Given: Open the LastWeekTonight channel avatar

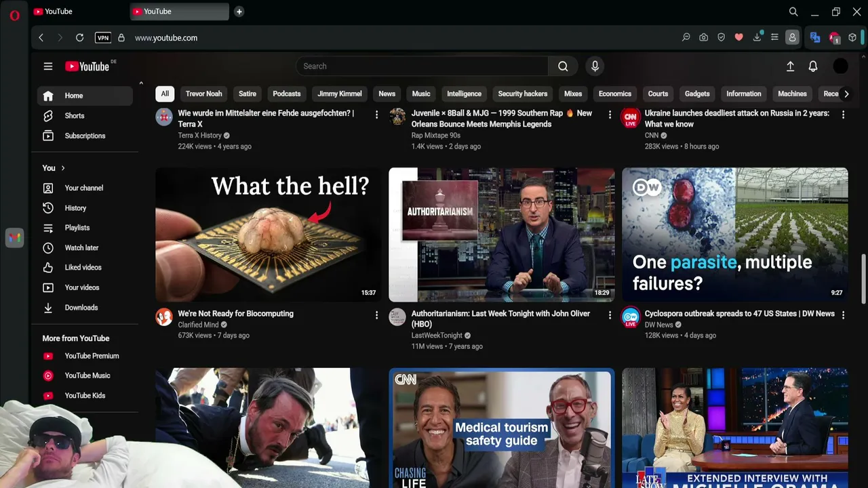Looking at the screenshot, I should (397, 317).
